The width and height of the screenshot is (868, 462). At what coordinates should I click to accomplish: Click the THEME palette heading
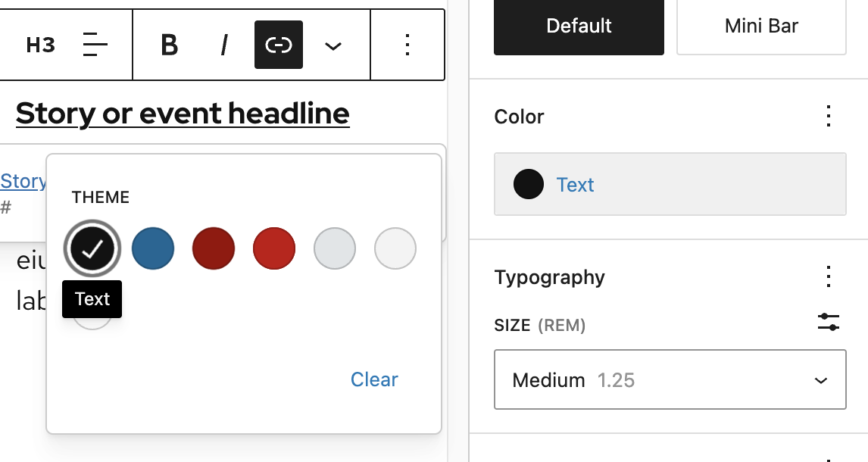click(100, 197)
